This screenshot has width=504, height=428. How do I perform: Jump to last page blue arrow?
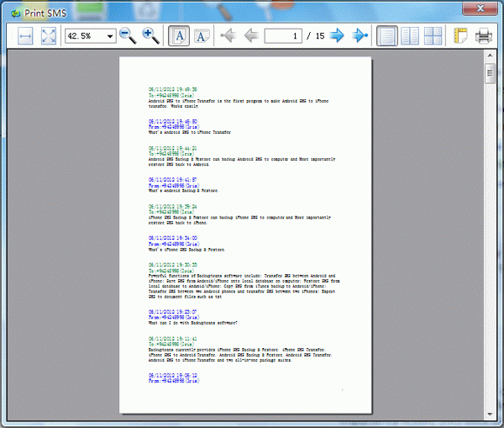pyautogui.click(x=360, y=35)
